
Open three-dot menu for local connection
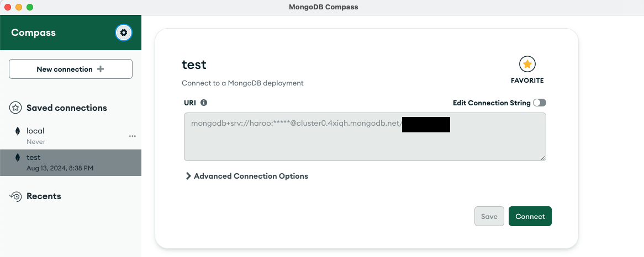click(x=132, y=136)
